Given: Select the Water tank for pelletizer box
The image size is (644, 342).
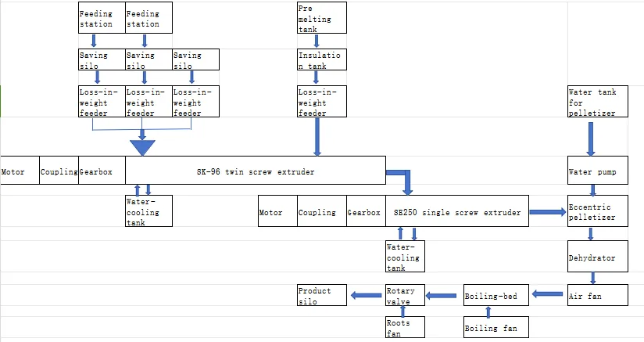Looking at the screenshot, I should point(598,101).
